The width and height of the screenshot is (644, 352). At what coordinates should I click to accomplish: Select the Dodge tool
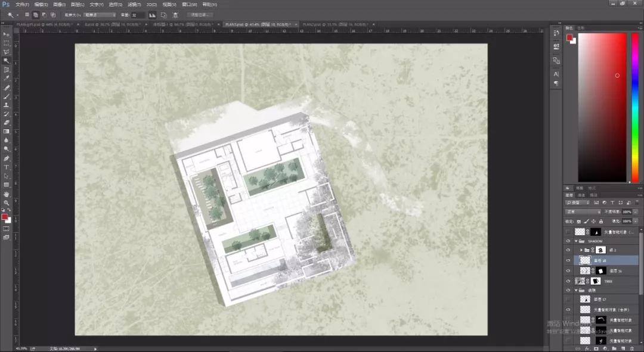tap(6, 149)
